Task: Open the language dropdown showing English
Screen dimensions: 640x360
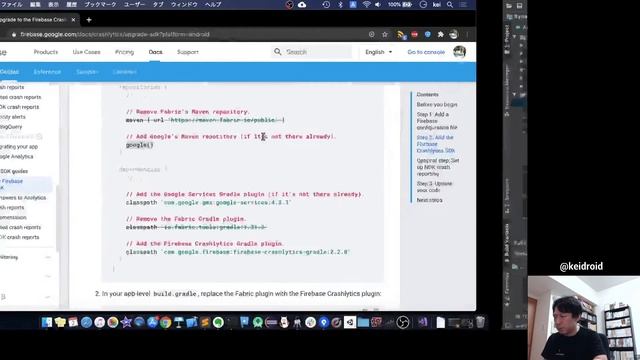Action: click(x=378, y=52)
